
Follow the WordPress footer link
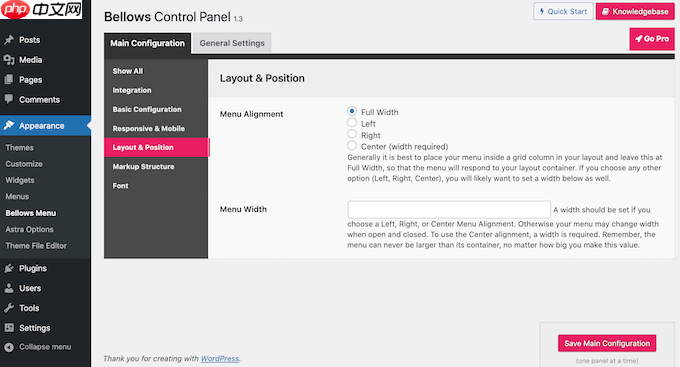pyautogui.click(x=220, y=359)
